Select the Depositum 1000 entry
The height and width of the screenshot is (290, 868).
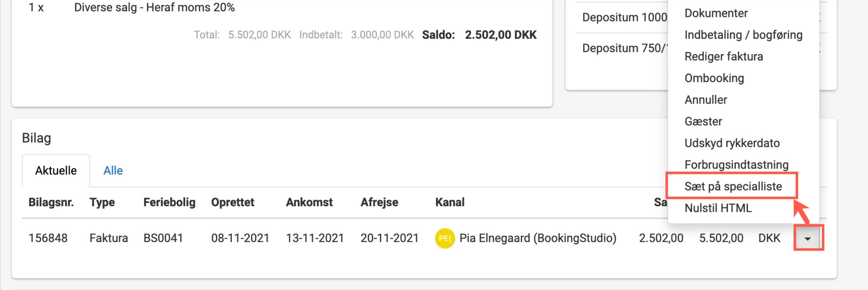click(625, 17)
